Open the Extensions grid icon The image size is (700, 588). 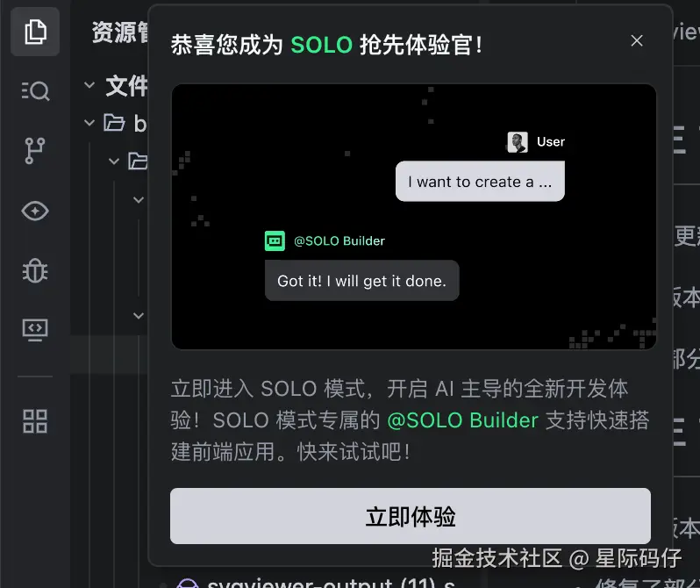(x=35, y=421)
